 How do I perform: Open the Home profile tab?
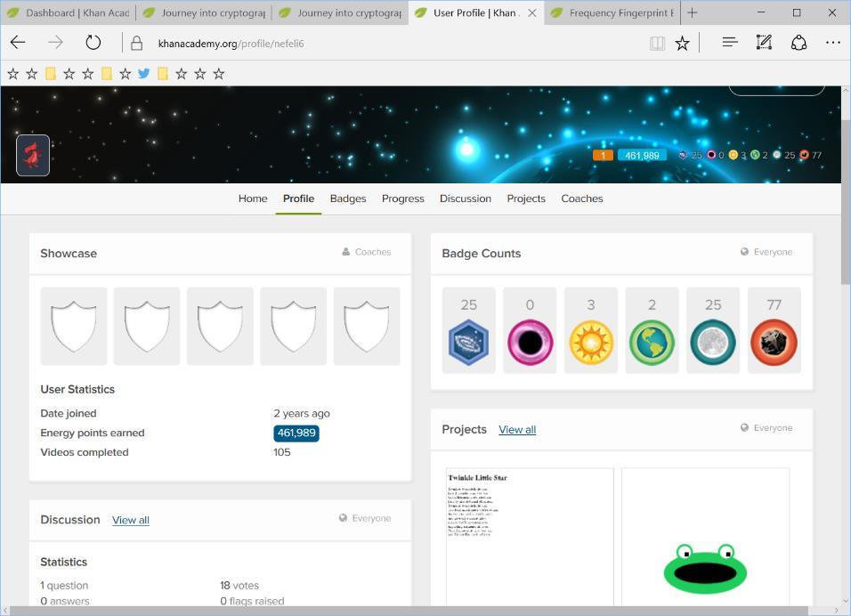click(x=253, y=199)
